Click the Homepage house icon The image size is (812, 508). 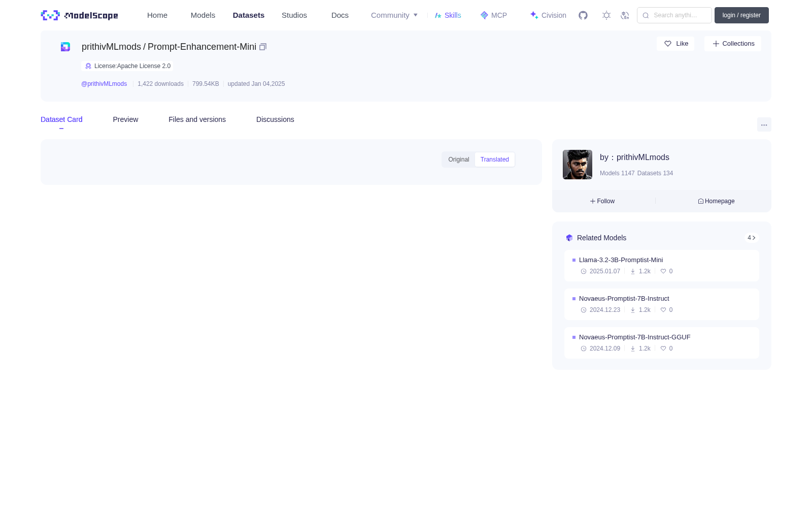(x=701, y=201)
